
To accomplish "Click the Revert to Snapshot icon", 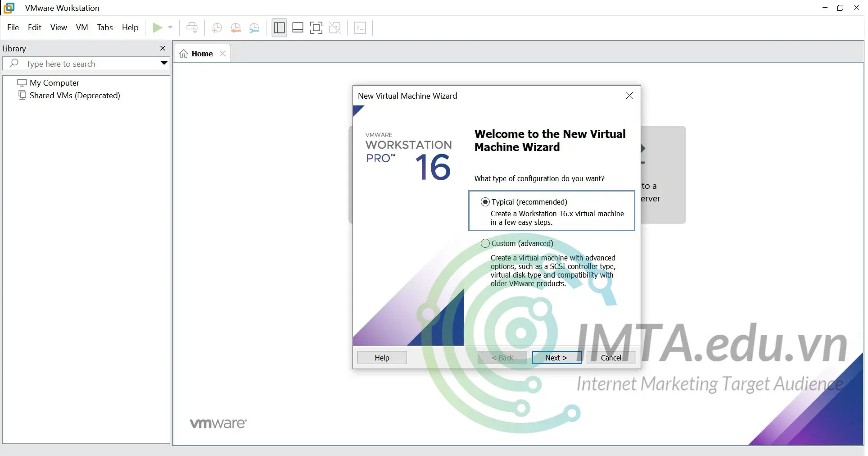I will tap(235, 28).
